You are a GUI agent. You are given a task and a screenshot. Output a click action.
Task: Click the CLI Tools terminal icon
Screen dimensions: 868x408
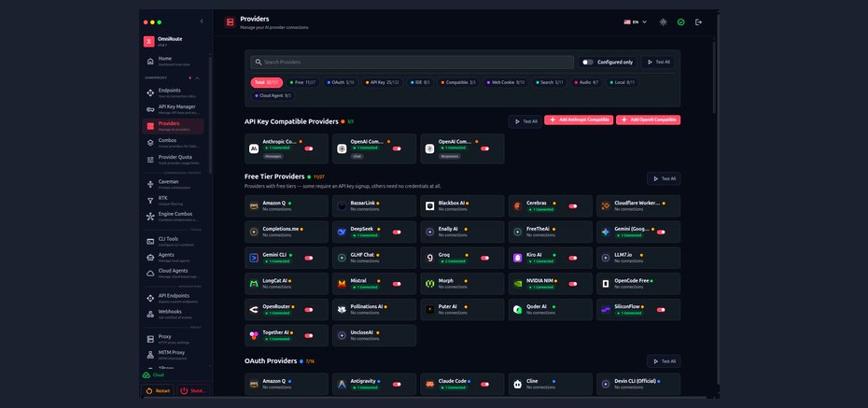pyautogui.click(x=150, y=242)
